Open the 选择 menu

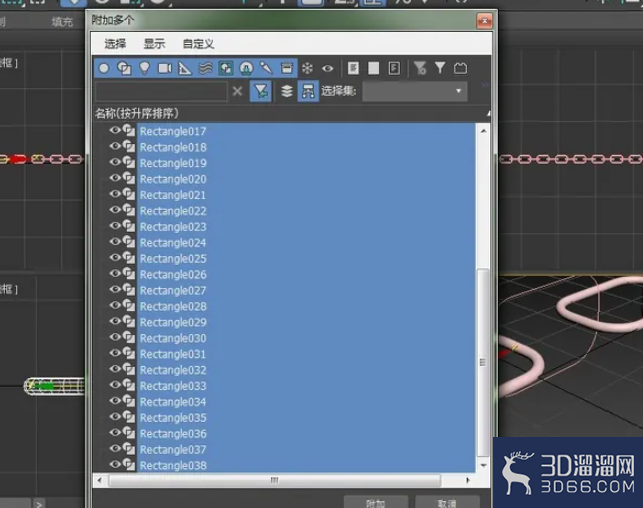pyautogui.click(x=115, y=44)
